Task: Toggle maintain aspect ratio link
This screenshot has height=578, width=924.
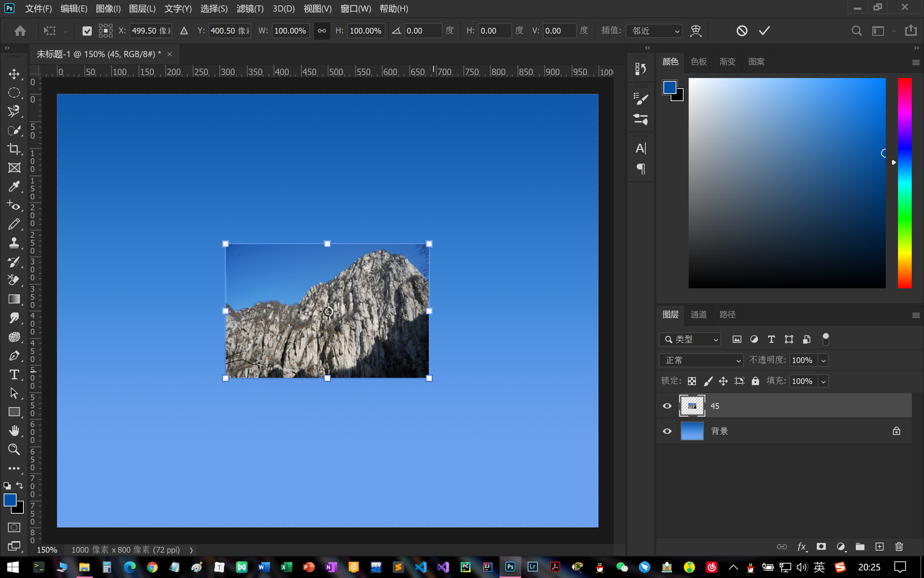Action: tap(322, 31)
